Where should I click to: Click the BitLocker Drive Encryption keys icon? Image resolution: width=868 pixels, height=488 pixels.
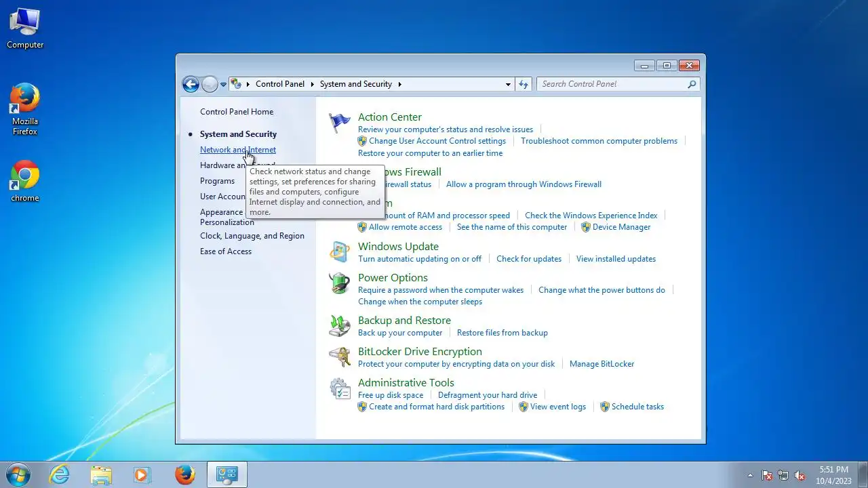click(x=340, y=357)
